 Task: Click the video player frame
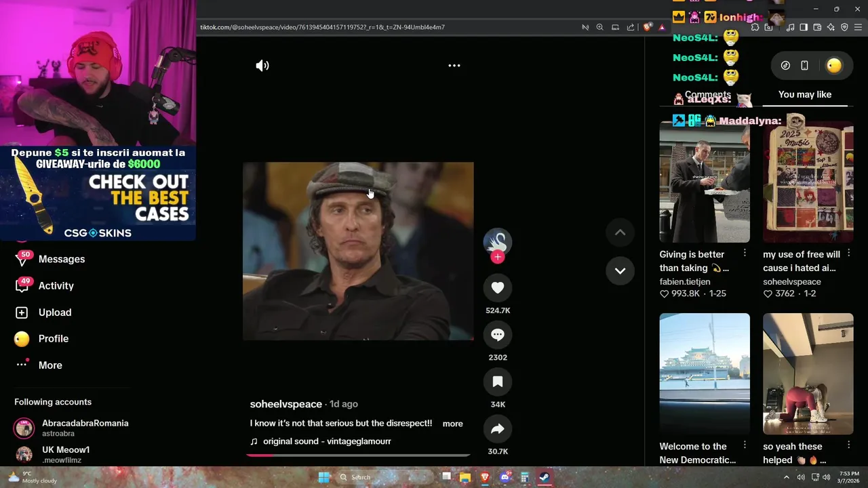point(358,251)
